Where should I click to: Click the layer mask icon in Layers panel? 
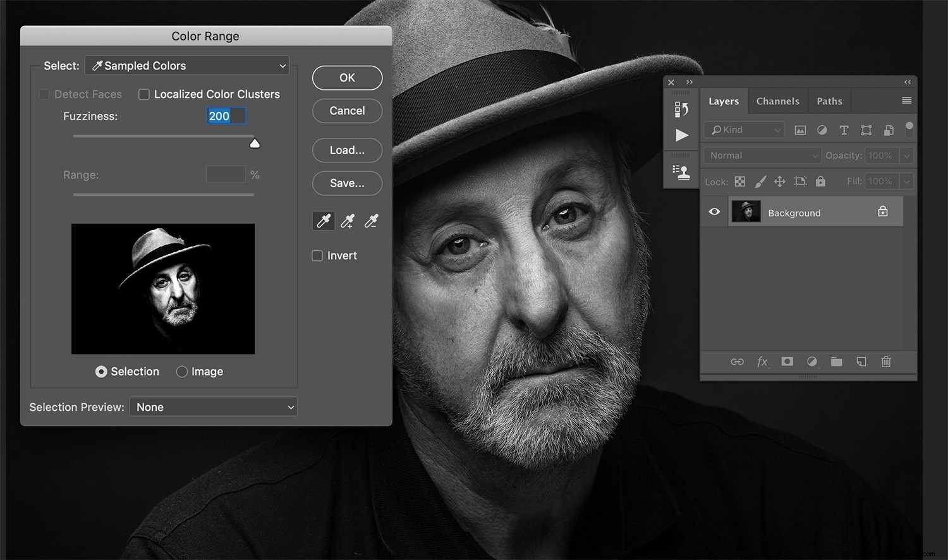tap(787, 362)
